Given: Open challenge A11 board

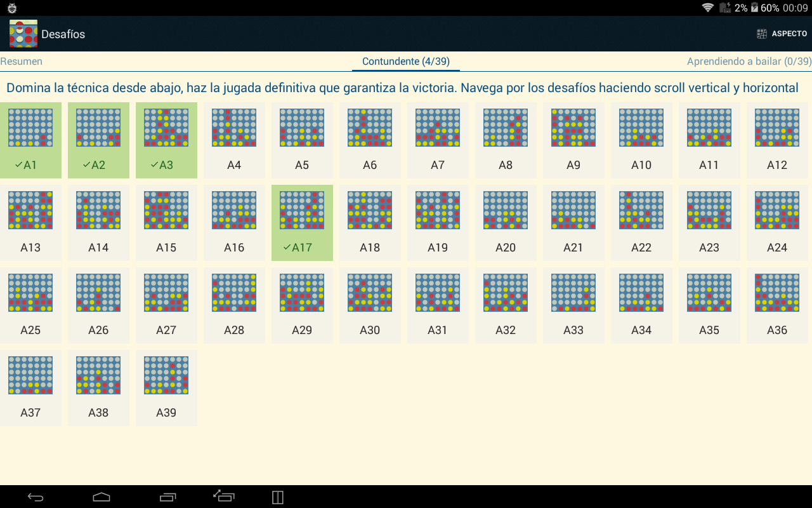Looking at the screenshot, I should click(709, 140).
